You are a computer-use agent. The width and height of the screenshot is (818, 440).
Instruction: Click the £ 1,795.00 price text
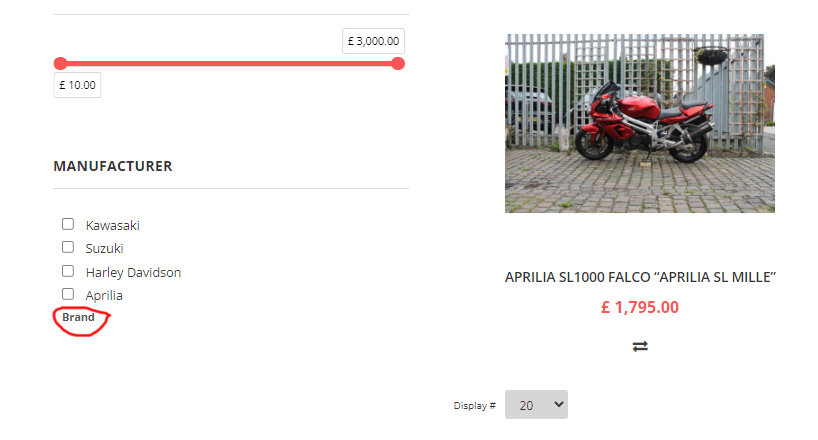coord(640,307)
